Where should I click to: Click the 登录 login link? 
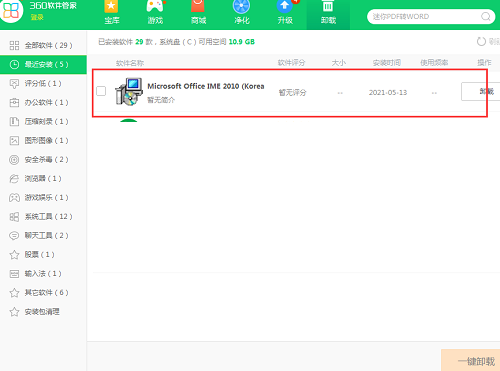coord(37,17)
